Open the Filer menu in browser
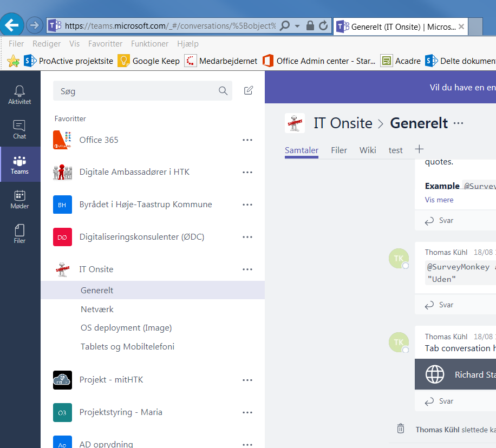Image resolution: width=496 pixels, height=448 pixels. tap(16, 44)
